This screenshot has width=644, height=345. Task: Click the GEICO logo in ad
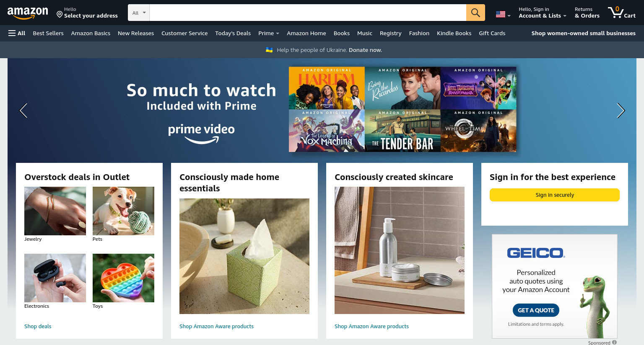coord(536,253)
